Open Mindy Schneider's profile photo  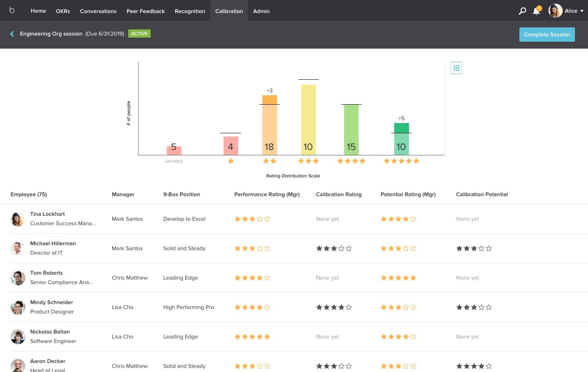click(18, 307)
